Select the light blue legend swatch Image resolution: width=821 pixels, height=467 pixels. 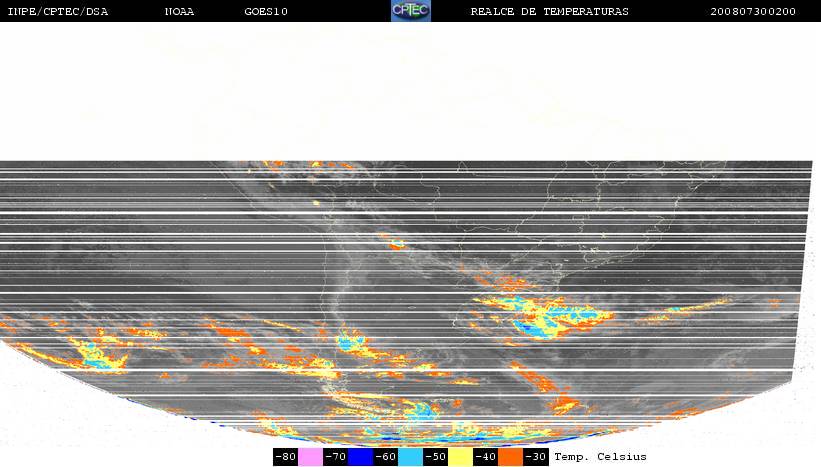[410, 457]
